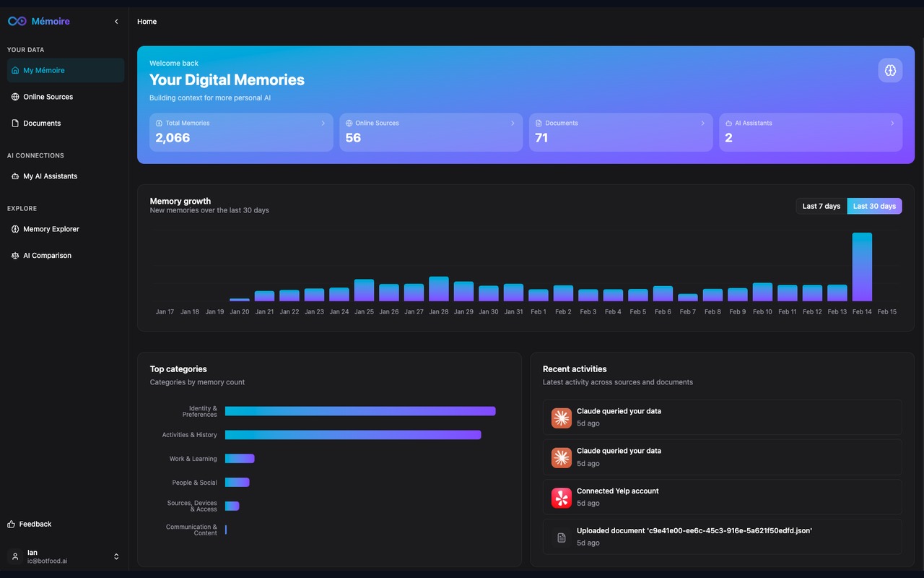The height and width of the screenshot is (578, 924).
Task: Open the AI Assistants card arrow
Action: 893,123
